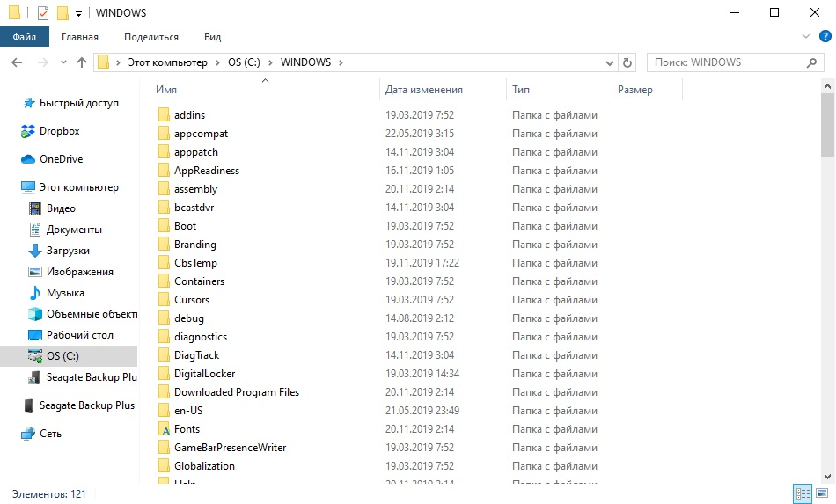Open OneDrive from the navigation pane

tap(28, 159)
